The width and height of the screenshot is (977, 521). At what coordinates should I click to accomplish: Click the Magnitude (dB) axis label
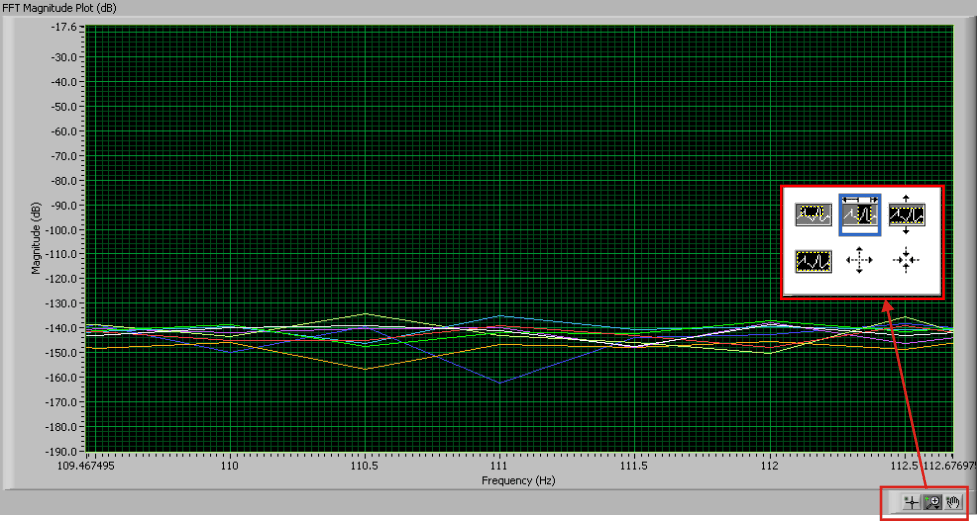36,238
